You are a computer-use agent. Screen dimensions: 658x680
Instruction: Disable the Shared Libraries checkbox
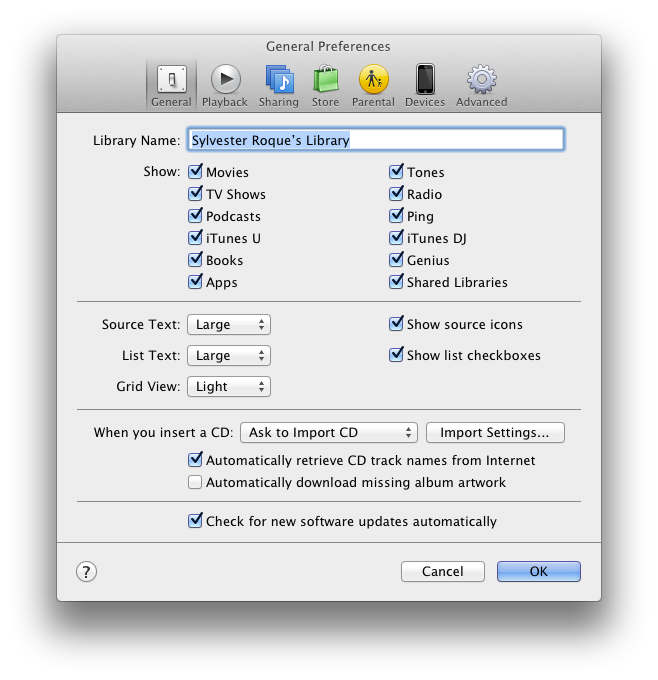point(396,282)
